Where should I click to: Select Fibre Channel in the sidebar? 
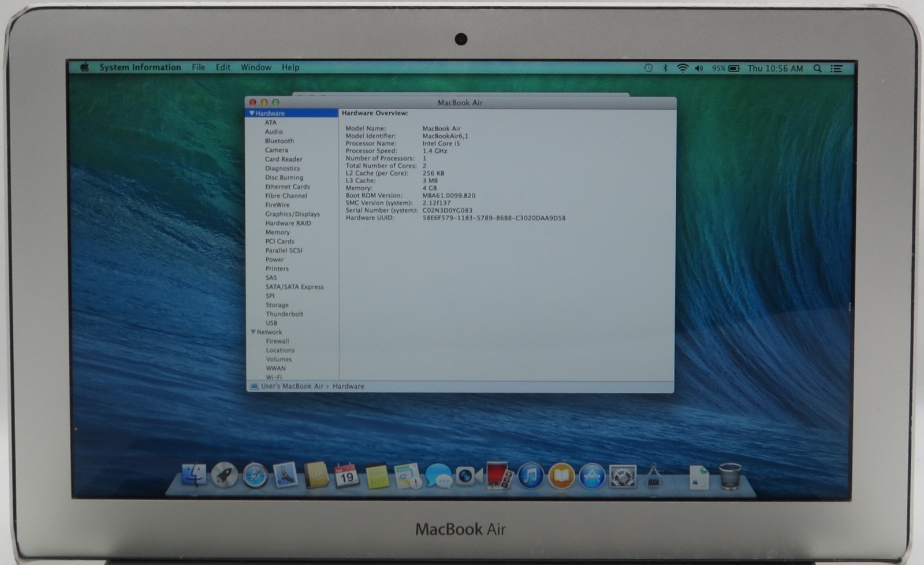[x=286, y=196]
